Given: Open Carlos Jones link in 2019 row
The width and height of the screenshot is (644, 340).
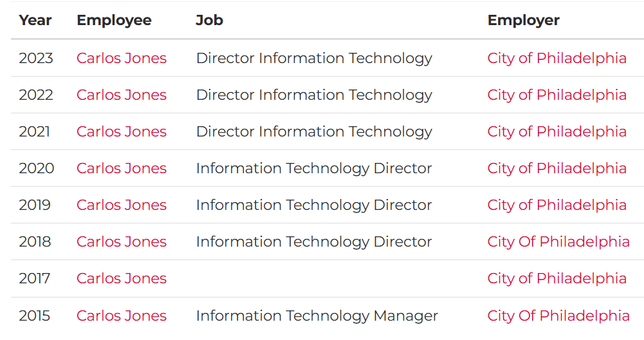Looking at the screenshot, I should (122, 205).
